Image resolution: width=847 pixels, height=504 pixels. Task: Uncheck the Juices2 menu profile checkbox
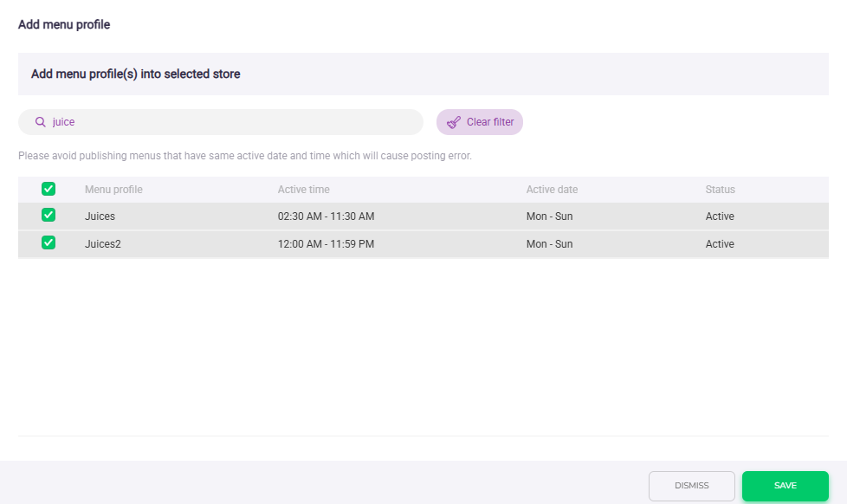tap(48, 243)
